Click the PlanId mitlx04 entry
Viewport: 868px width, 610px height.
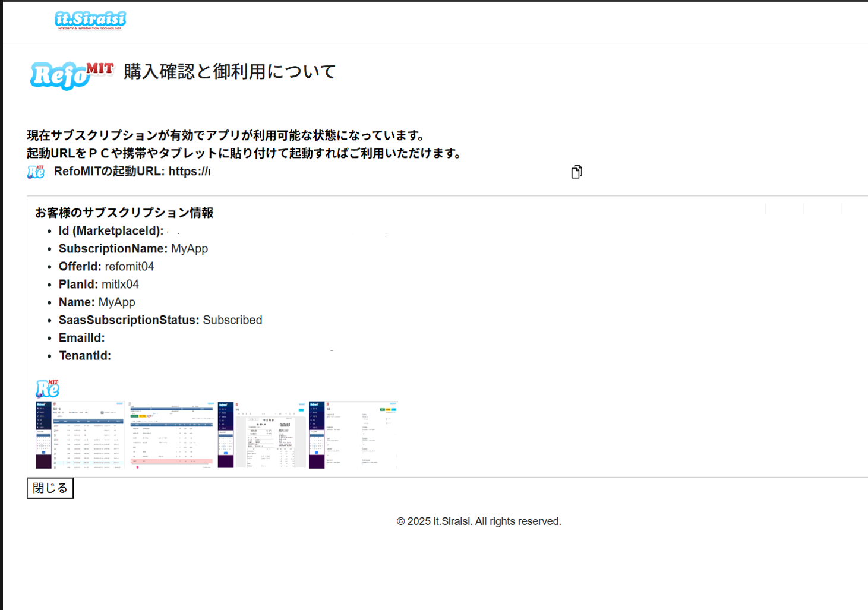pyautogui.click(x=99, y=285)
